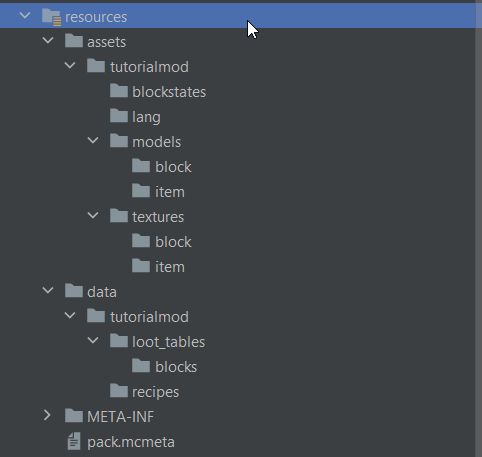Screen dimensions: 482x457
Task: Click the META-INF folder icon
Action: pyautogui.click(x=74, y=416)
